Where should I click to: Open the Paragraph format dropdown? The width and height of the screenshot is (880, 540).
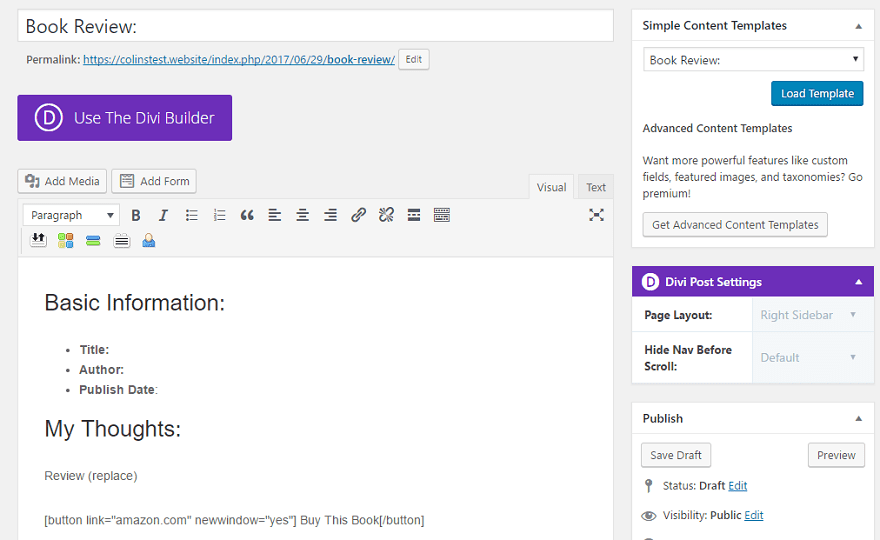[x=71, y=215]
